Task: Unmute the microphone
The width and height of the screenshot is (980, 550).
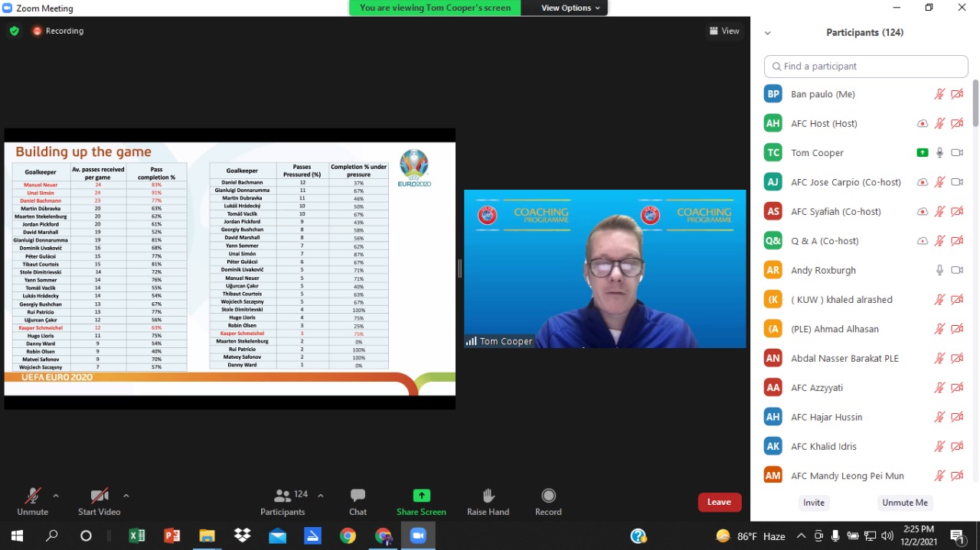Action: (x=32, y=502)
